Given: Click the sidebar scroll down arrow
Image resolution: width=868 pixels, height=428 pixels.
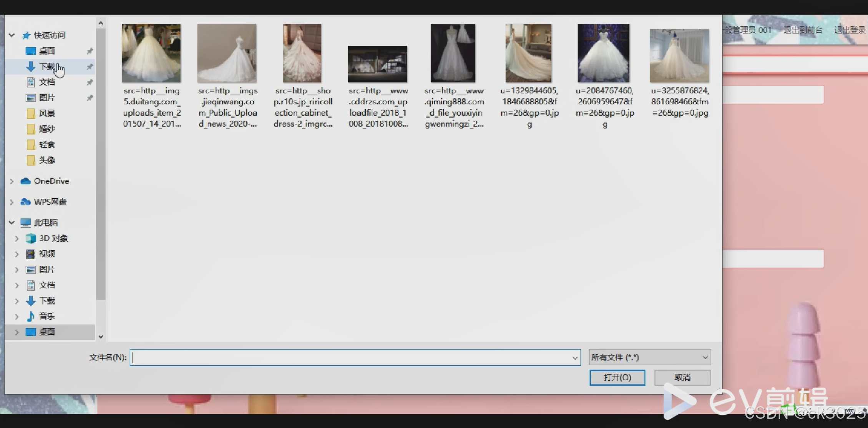Looking at the screenshot, I should click(101, 336).
